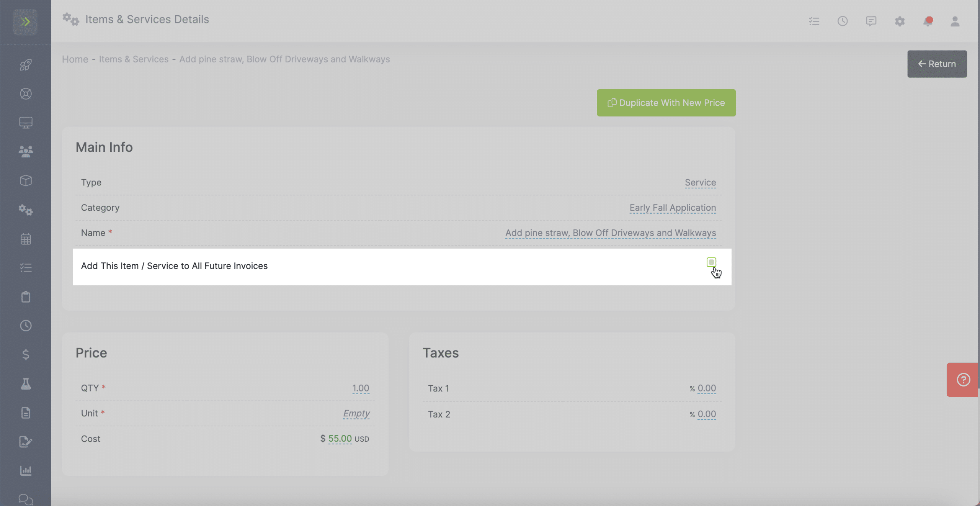Open the clock icon in sidebar
This screenshot has height=506, width=980.
pos(26,326)
